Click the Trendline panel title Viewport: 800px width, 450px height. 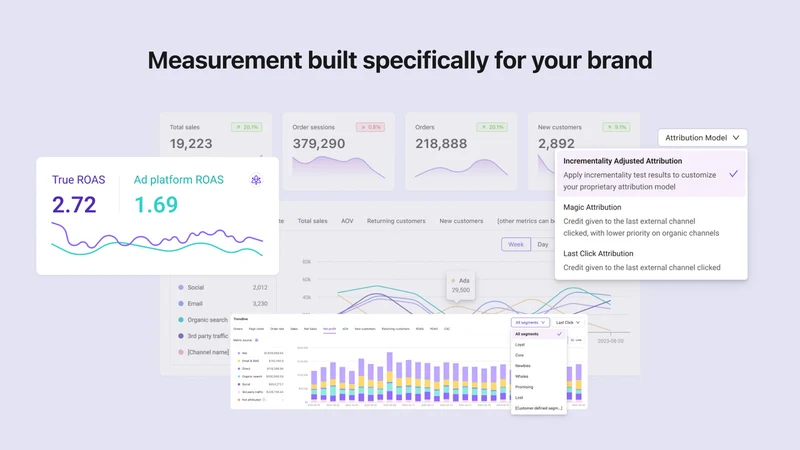(240, 319)
